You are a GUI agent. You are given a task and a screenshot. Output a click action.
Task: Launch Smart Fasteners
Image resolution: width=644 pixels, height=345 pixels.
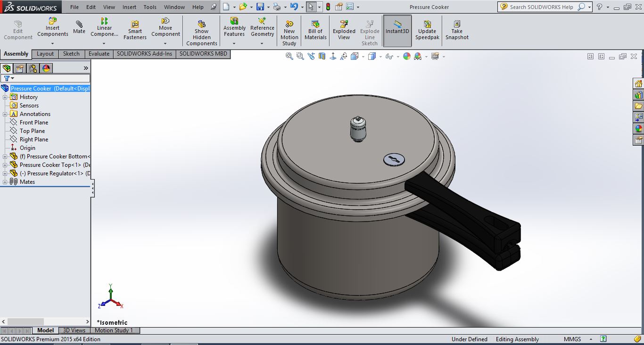pos(135,30)
